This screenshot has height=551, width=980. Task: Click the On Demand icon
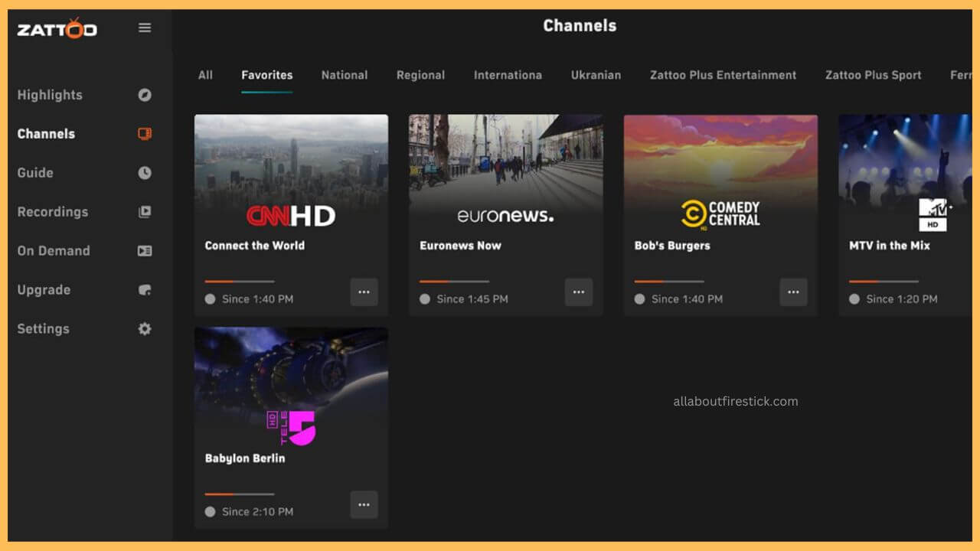[144, 251]
